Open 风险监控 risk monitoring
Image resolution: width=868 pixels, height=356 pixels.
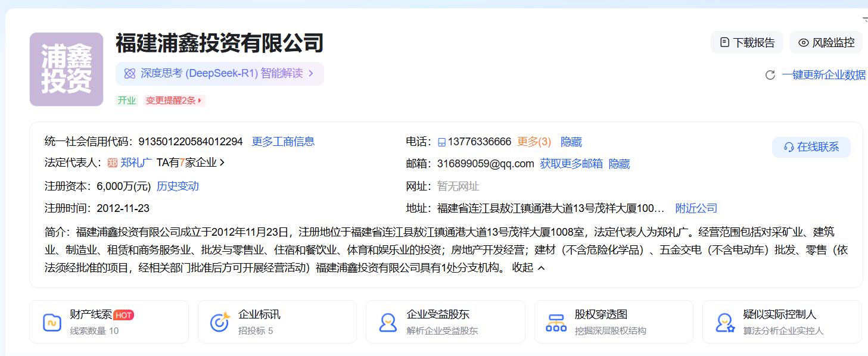(x=826, y=43)
